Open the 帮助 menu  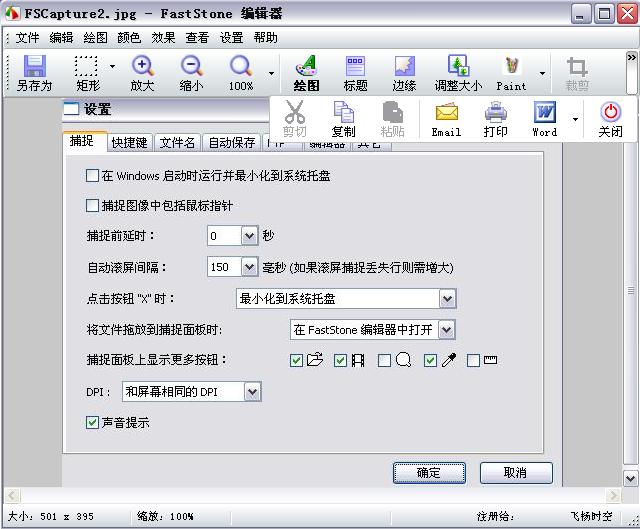click(265, 38)
